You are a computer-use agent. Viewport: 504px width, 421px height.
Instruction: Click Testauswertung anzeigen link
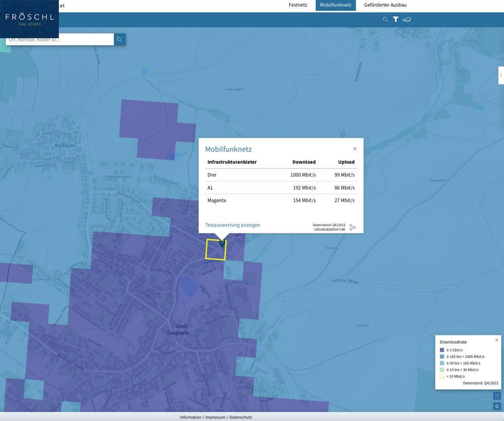(233, 225)
